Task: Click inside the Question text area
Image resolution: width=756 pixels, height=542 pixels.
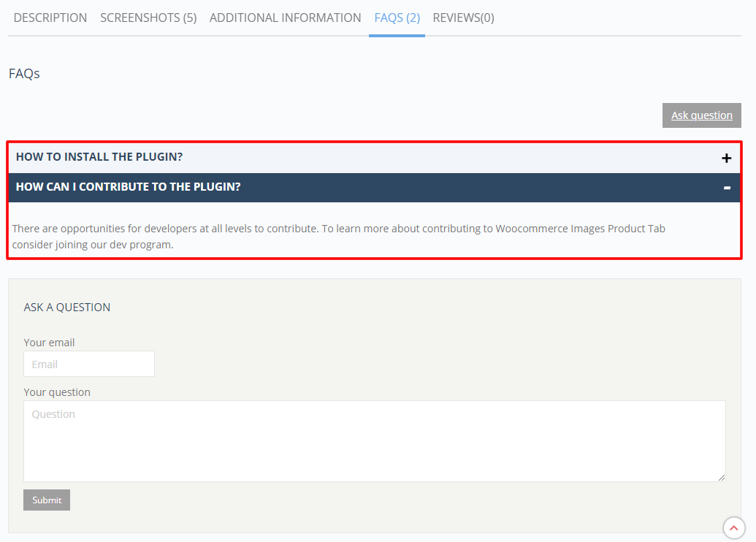Action: 374,440
